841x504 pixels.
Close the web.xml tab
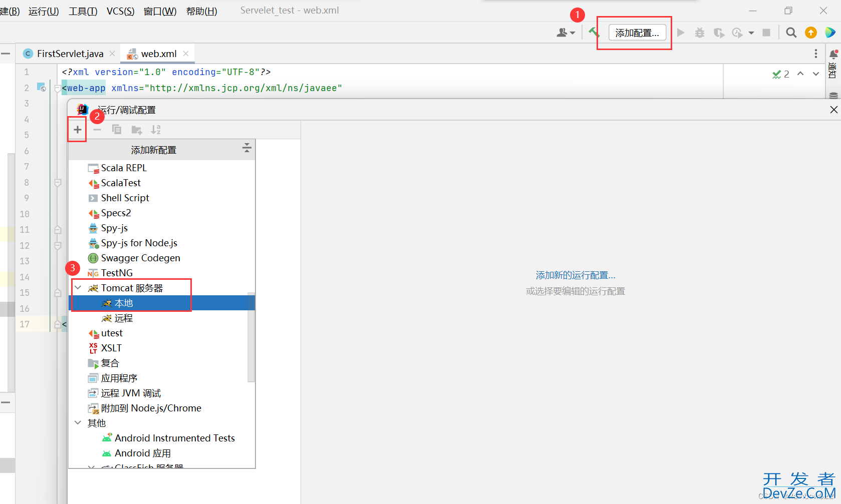(186, 54)
